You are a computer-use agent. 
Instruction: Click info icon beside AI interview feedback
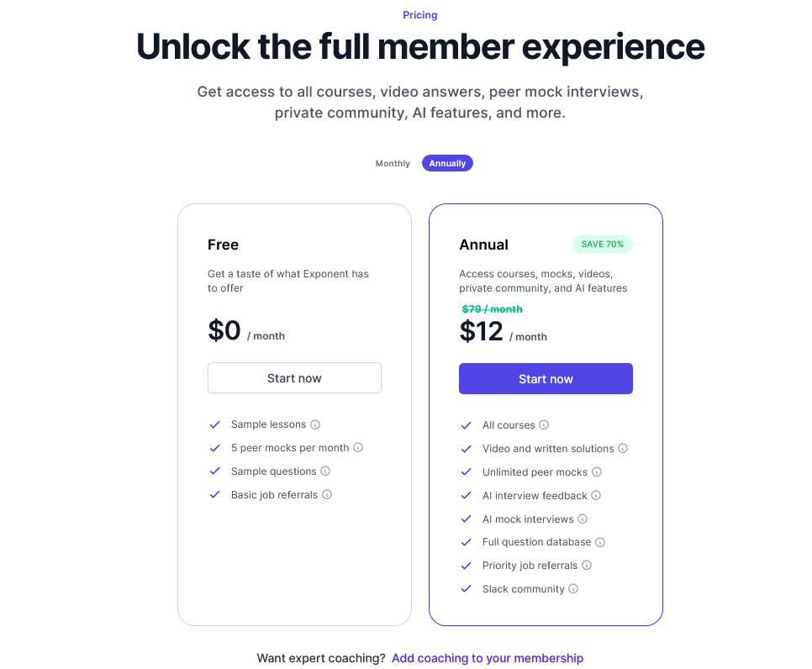click(596, 496)
